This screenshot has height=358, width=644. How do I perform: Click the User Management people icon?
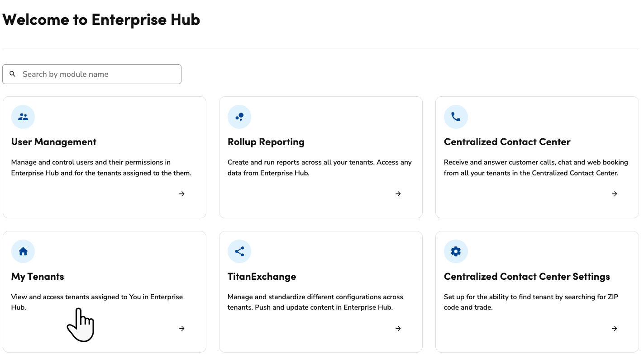[x=23, y=117]
